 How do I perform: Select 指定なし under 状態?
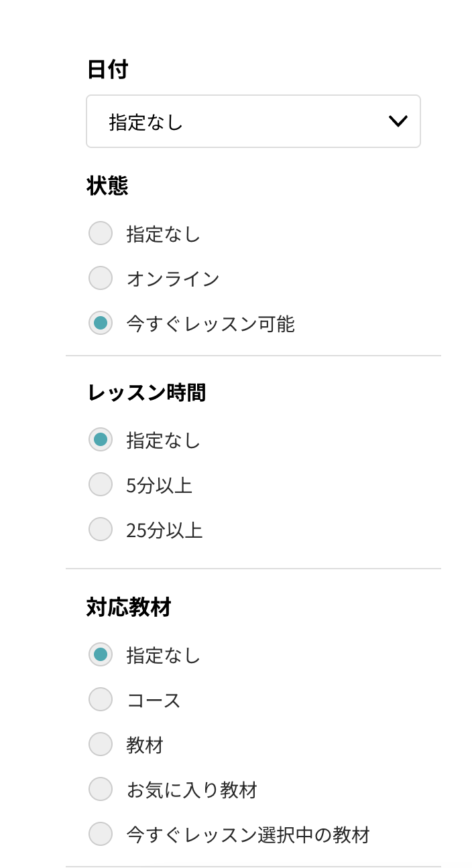click(x=101, y=234)
